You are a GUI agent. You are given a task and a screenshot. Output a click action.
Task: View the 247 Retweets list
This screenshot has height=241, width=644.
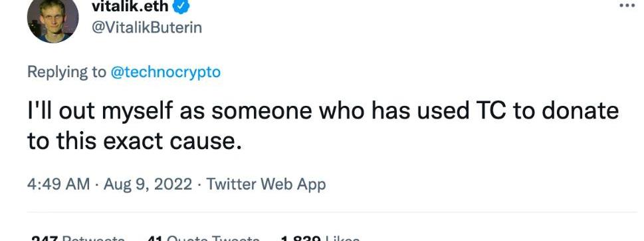point(78,238)
